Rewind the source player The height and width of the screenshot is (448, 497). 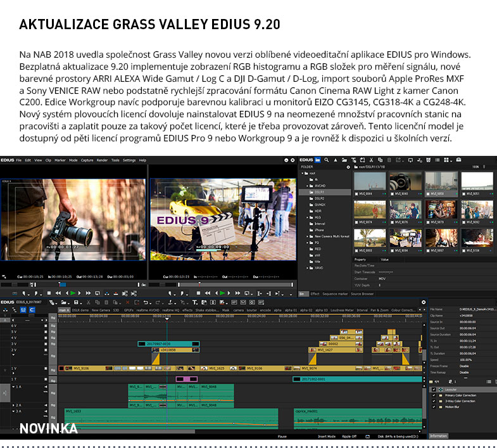(x=58, y=293)
